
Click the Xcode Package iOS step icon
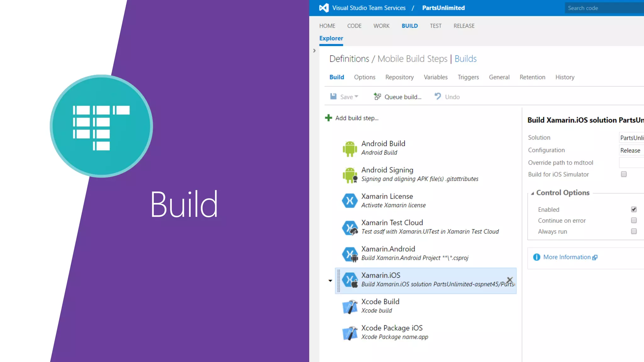click(x=350, y=333)
